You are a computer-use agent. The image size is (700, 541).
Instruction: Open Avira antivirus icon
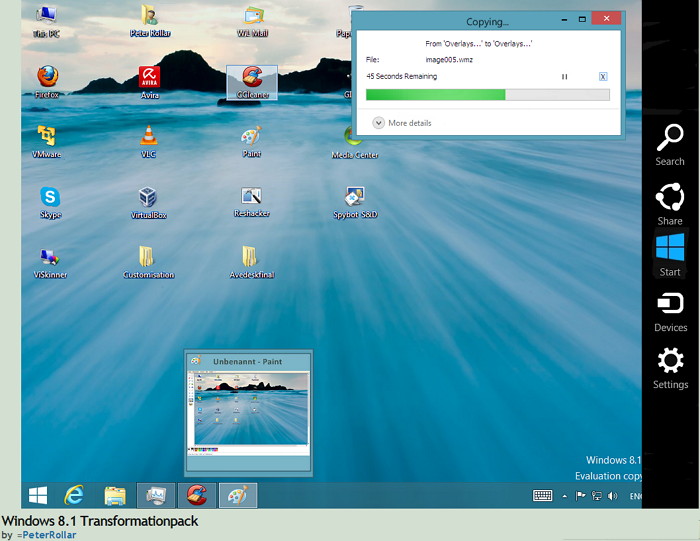click(x=150, y=82)
